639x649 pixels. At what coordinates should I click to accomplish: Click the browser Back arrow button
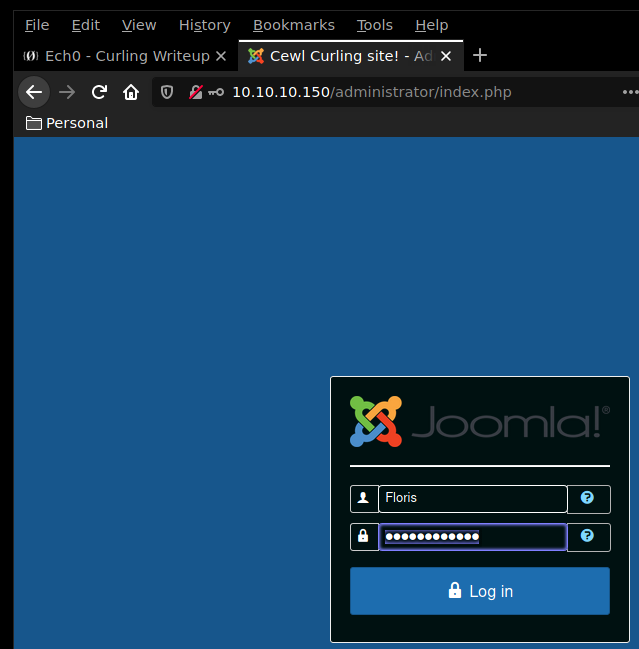pos(34,93)
